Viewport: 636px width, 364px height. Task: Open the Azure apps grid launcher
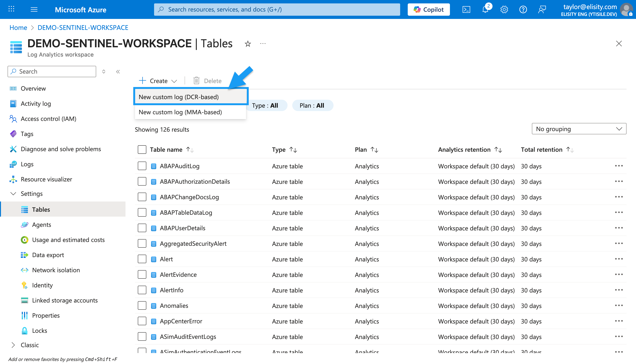11,9
